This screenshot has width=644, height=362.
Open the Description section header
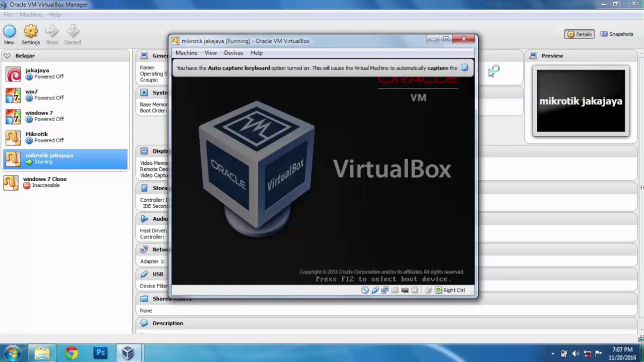tap(168, 323)
